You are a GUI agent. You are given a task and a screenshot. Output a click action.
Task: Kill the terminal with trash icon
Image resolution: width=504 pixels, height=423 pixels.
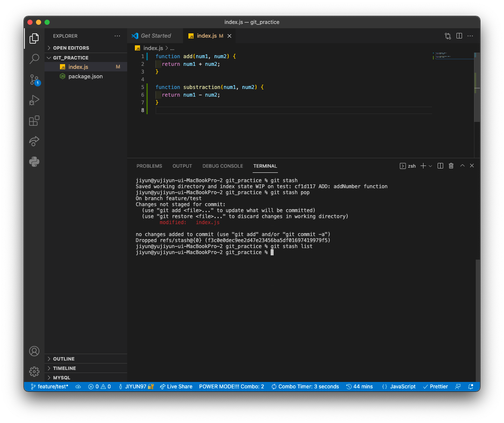pos(451,166)
